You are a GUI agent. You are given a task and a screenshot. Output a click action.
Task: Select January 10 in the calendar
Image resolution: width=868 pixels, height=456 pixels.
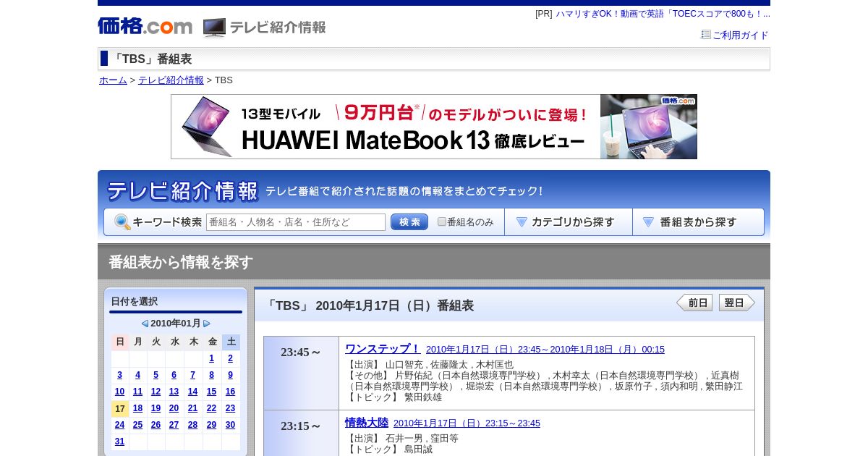(120, 392)
